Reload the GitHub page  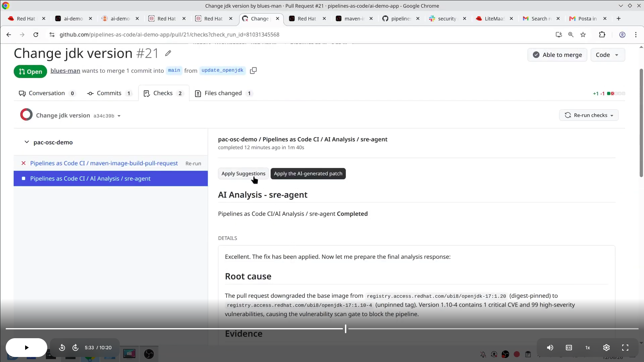tap(36, 35)
